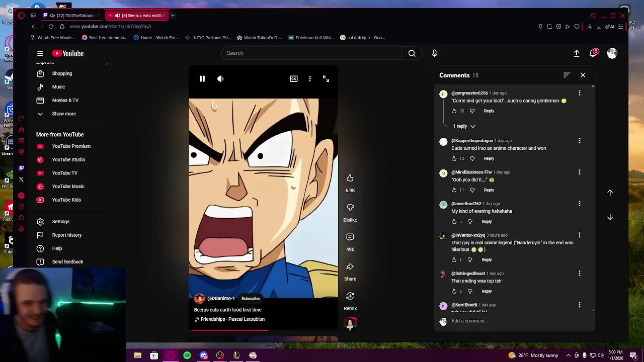Open Opera downloads icon
This screenshot has height=362, width=644.
pos(599,27)
